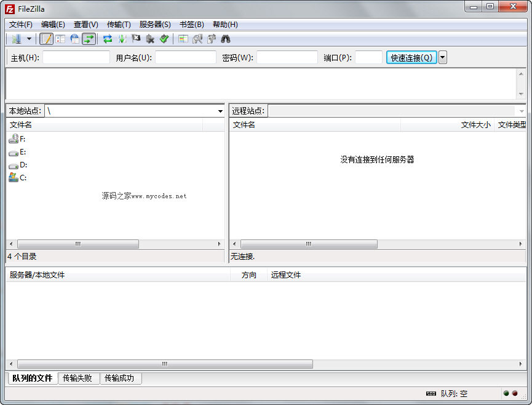Click the message log scroll down arrow
Screen dimensions: 532x405
pos(521,94)
